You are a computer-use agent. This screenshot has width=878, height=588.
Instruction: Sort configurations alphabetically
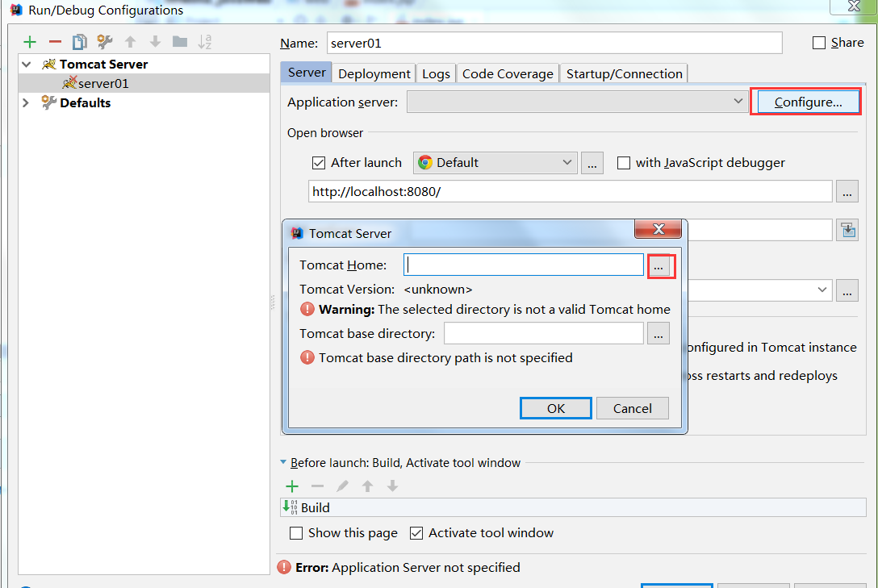point(205,42)
